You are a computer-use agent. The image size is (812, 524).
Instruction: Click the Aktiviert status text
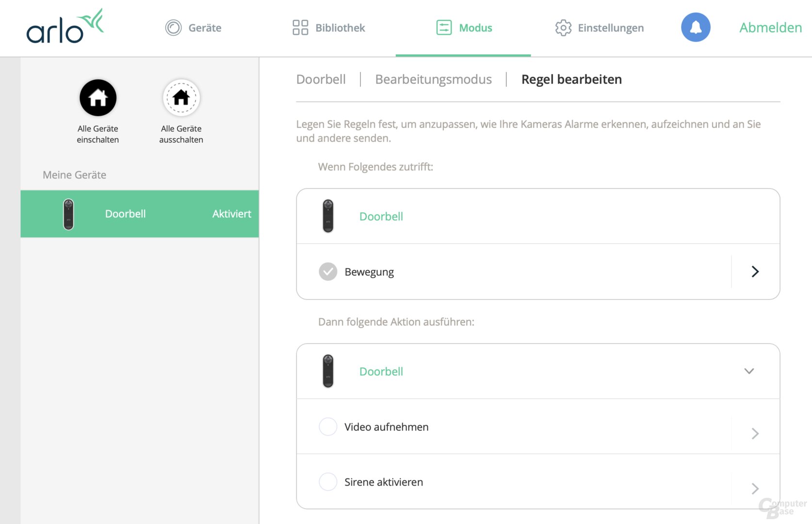tap(232, 214)
